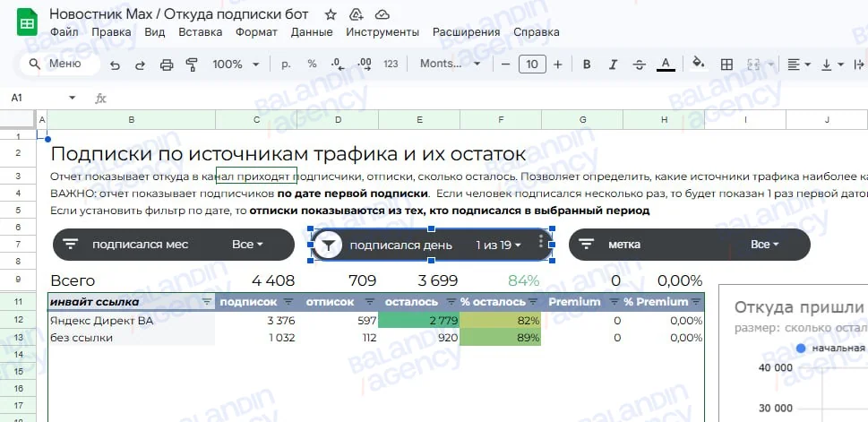This screenshot has width=868, height=422.
Task: Open the Расширения menu
Action: coord(466,32)
